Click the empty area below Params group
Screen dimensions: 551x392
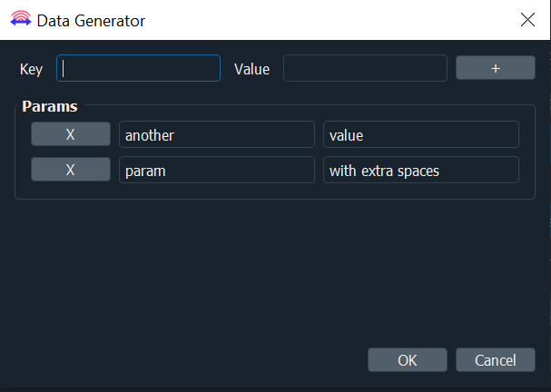click(274, 270)
